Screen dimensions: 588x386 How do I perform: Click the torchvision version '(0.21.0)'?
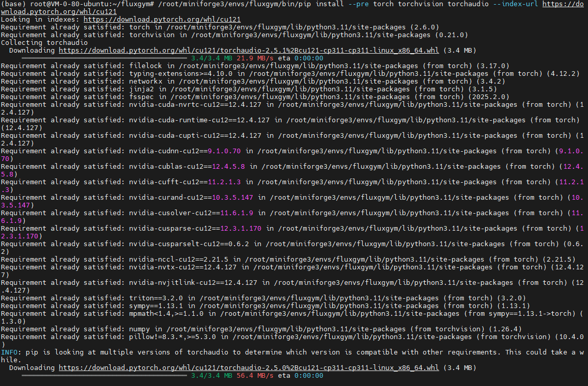point(452,35)
